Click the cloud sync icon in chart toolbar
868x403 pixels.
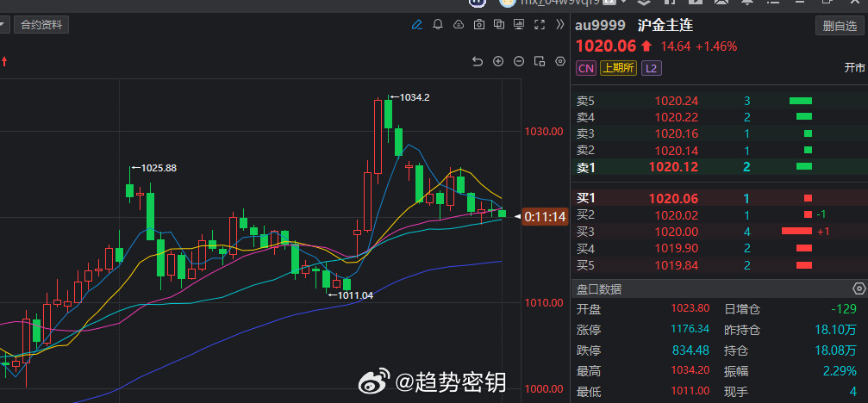pos(459,24)
